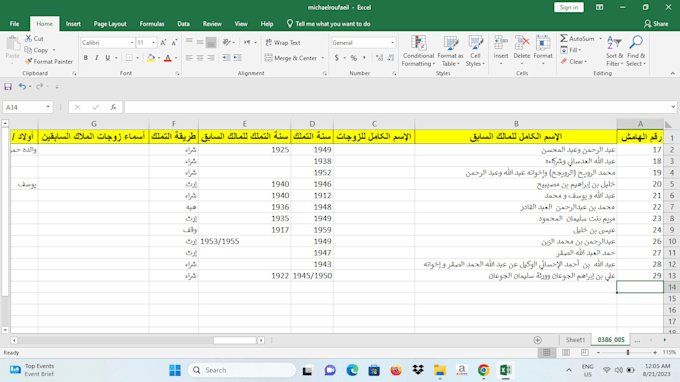The image size is (680, 382).
Task: Open Format as Table gallery
Action: pyautogui.click(x=450, y=51)
